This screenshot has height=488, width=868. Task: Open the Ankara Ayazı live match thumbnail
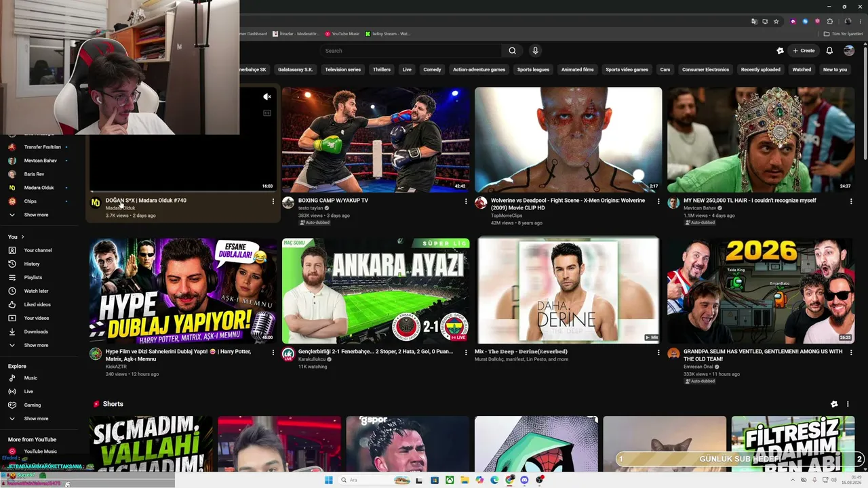click(376, 291)
